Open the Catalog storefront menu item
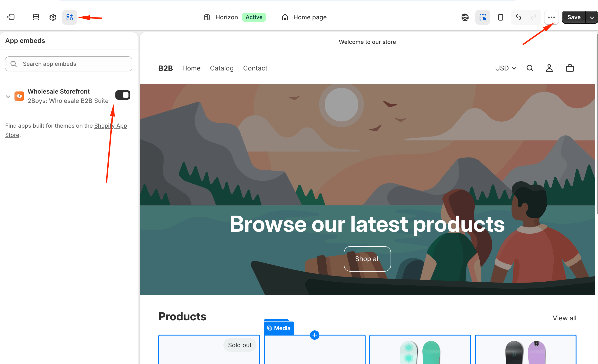The height and width of the screenshot is (364, 598). point(222,68)
